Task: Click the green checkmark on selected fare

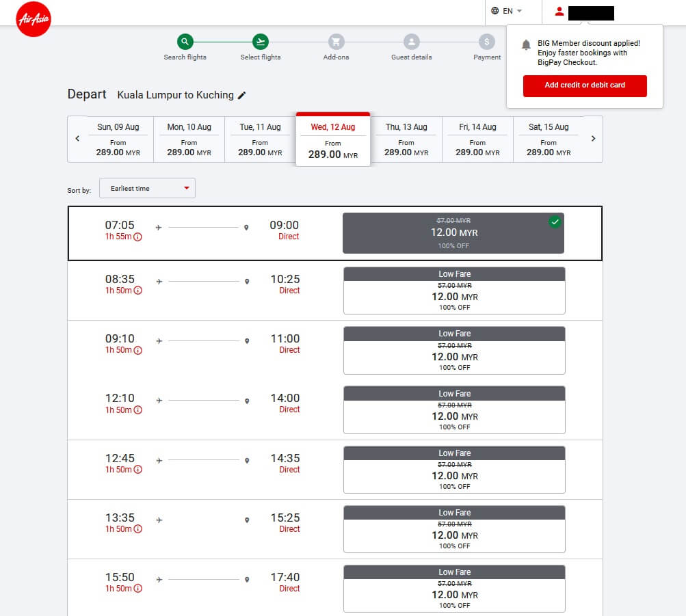Action: coord(555,222)
